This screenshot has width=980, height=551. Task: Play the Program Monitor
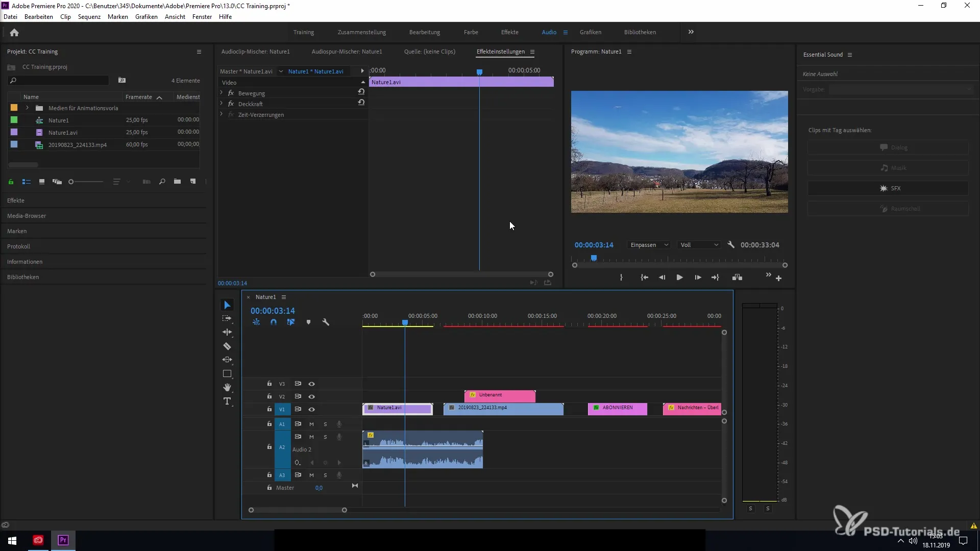click(x=679, y=278)
